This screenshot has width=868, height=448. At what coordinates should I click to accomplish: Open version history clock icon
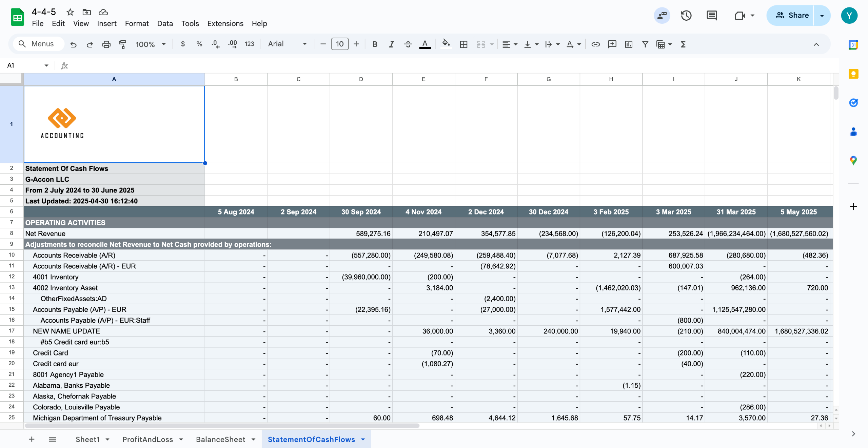pos(686,16)
